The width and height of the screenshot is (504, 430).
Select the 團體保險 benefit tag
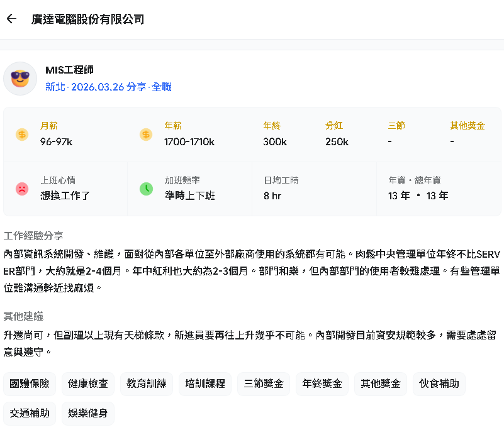click(30, 383)
